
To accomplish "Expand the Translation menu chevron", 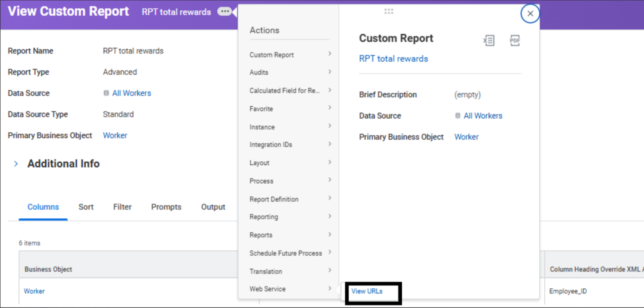I will 330,270.
